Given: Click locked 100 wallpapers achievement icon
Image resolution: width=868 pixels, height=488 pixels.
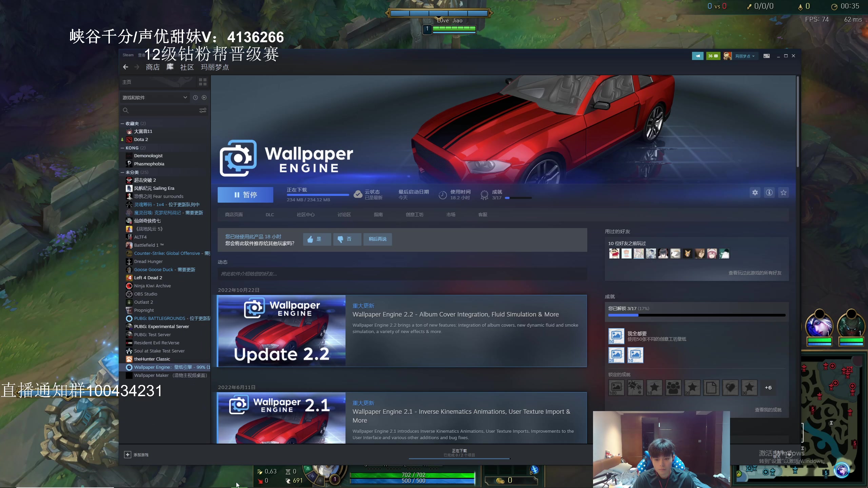Looking at the screenshot, I should coord(616,388).
